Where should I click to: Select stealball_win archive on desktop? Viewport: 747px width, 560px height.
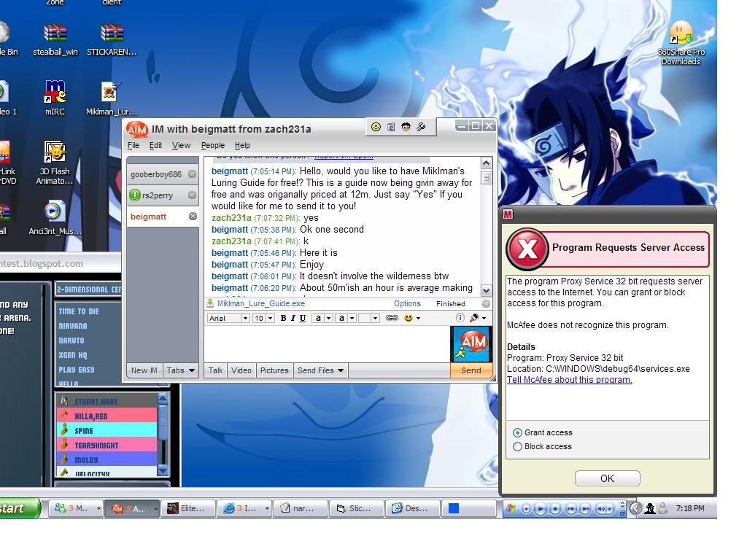(x=55, y=39)
